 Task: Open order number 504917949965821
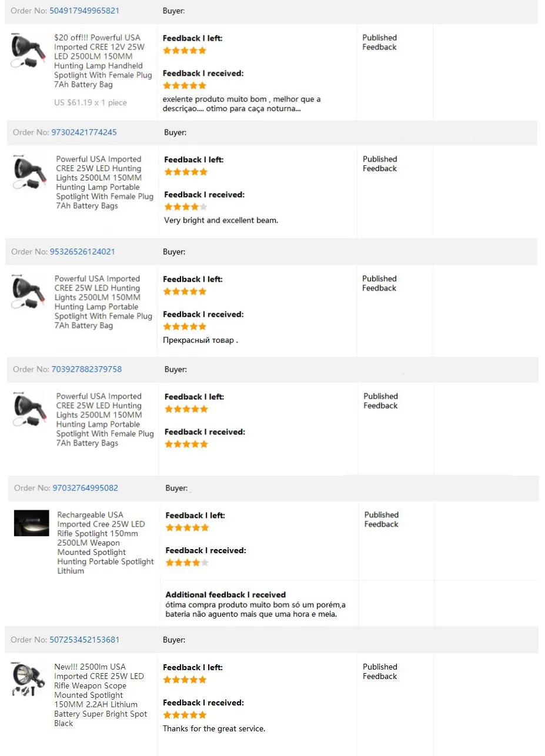[x=84, y=11]
